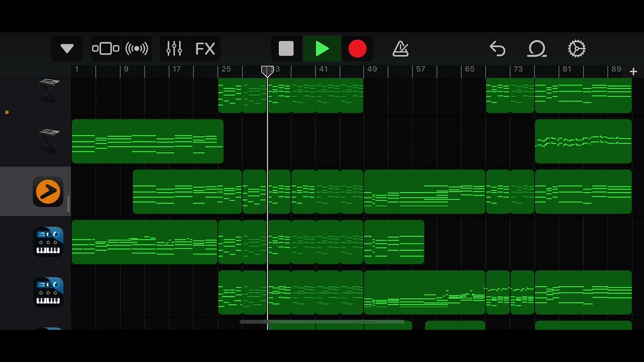Open the My Songs dropdown triangle
Screen dimensions: 644x362
(67, 49)
